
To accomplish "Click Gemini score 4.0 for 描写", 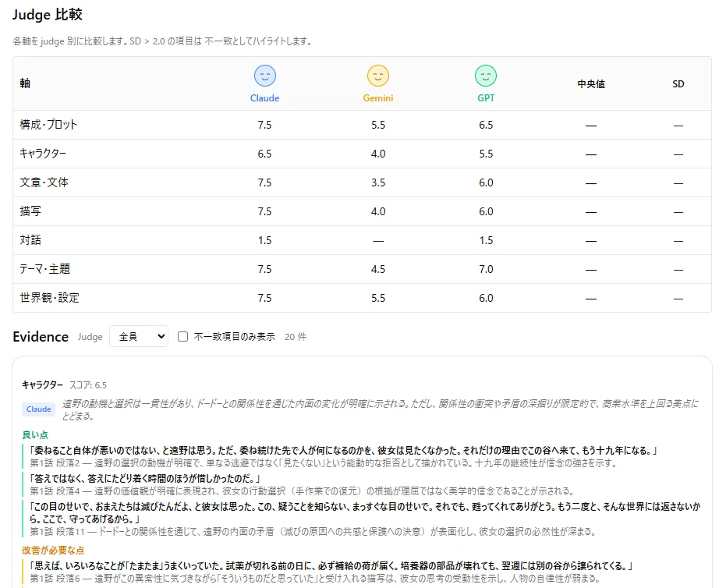I will (x=377, y=211).
